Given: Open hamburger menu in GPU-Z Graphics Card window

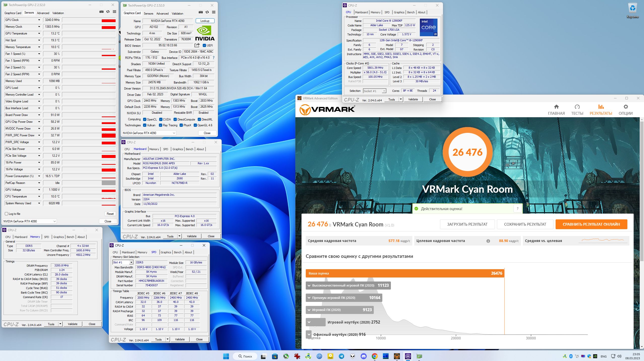Looking at the screenshot, I should pos(214,12).
